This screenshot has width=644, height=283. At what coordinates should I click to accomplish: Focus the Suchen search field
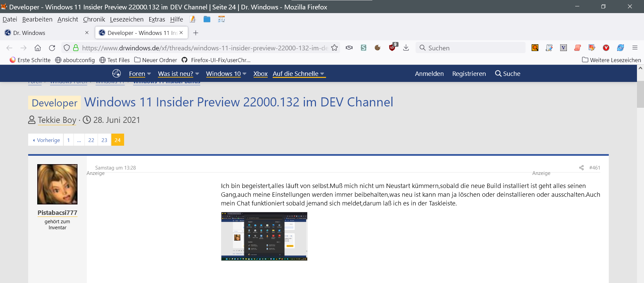[x=471, y=48]
